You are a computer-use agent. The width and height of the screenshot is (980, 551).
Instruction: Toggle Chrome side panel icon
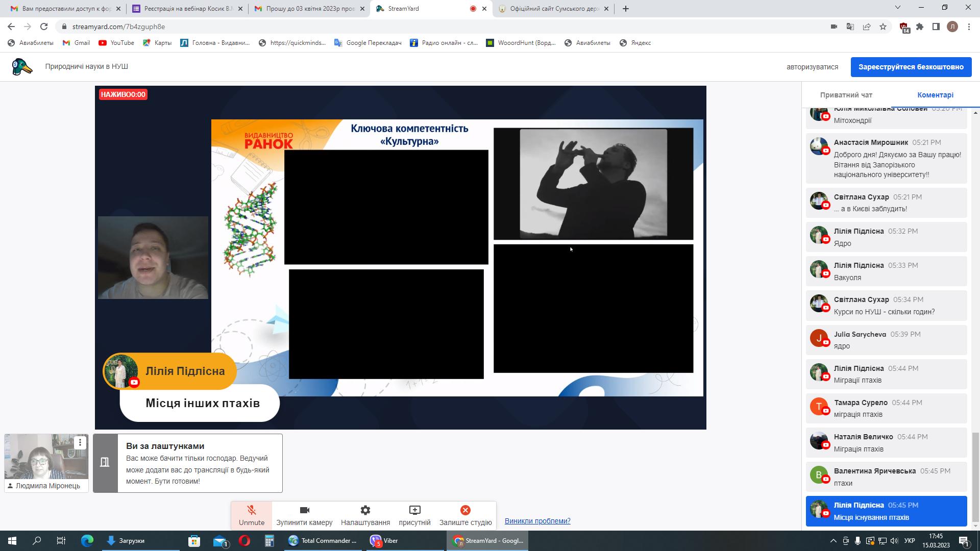pyautogui.click(x=936, y=27)
